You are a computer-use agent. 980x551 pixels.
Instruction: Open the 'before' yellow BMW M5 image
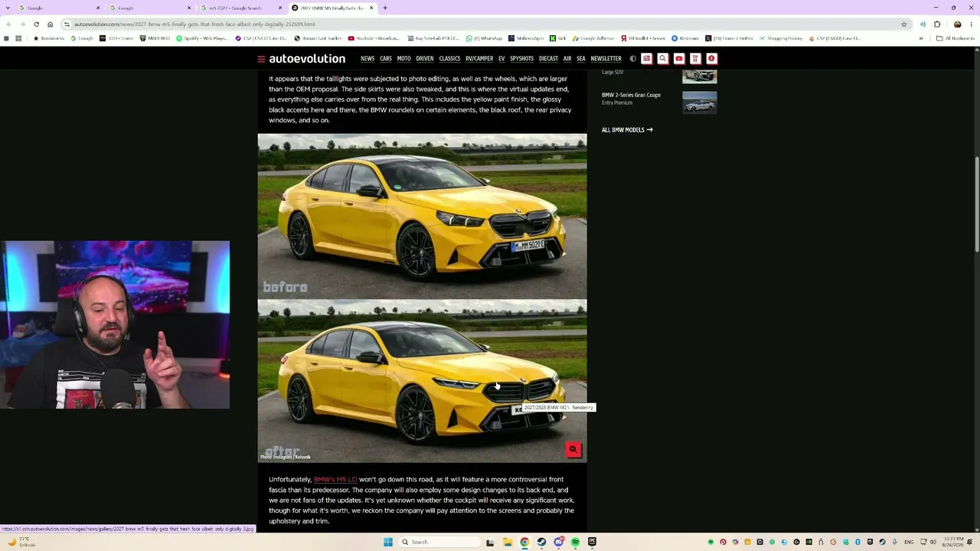[422, 216]
